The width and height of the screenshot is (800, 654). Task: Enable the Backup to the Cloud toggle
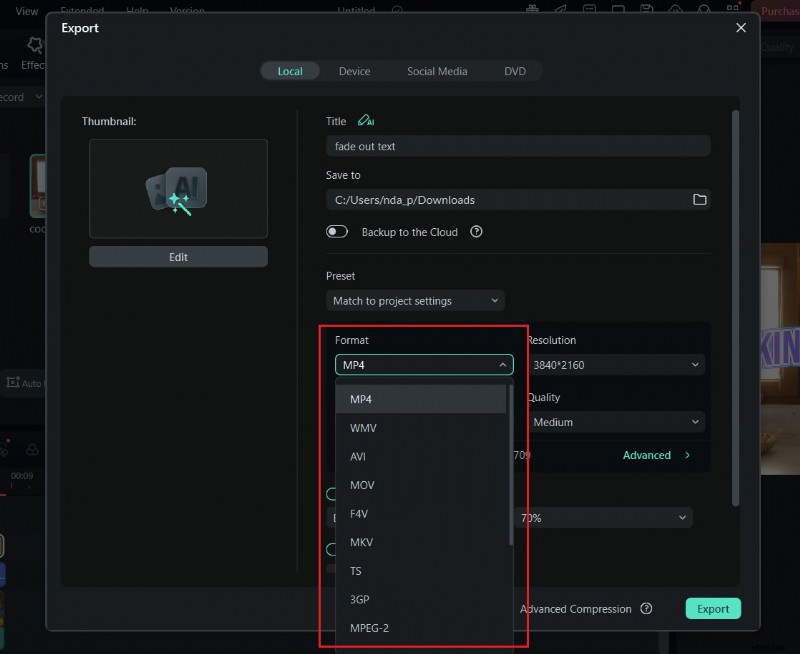(337, 231)
